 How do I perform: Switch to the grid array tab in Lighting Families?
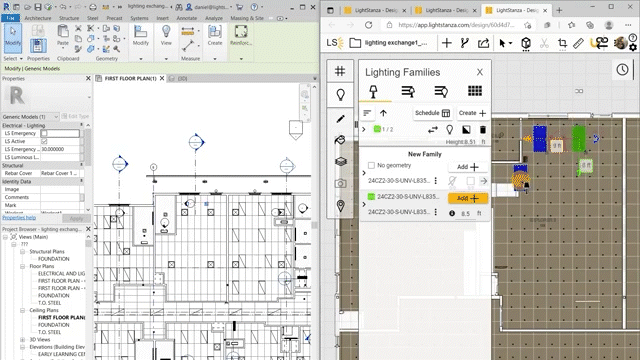coord(475,91)
